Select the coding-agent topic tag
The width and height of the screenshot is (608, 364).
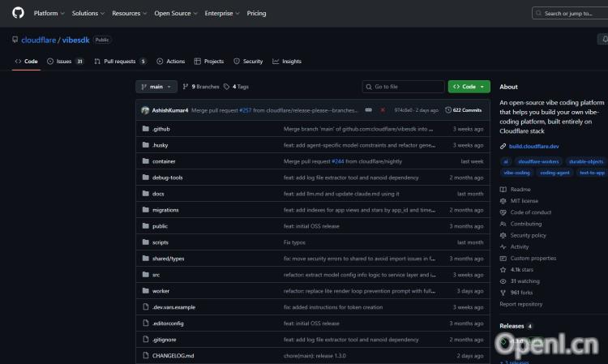(x=554, y=173)
